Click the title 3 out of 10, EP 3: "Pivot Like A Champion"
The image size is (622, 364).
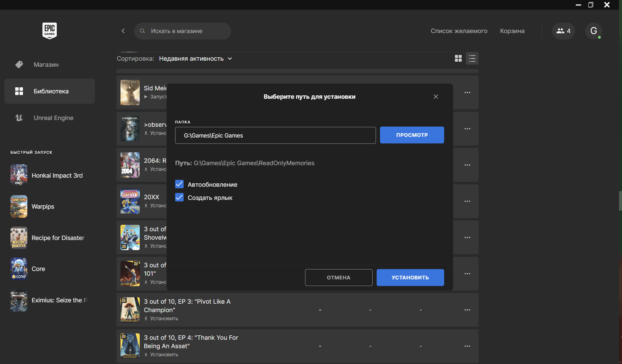pyautogui.click(x=187, y=306)
